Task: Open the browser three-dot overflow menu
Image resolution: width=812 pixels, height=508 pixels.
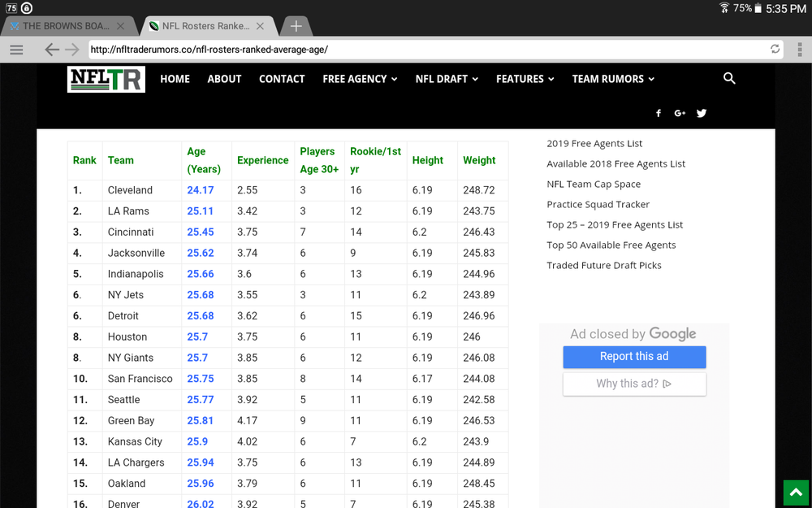Action: [x=800, y=50]
